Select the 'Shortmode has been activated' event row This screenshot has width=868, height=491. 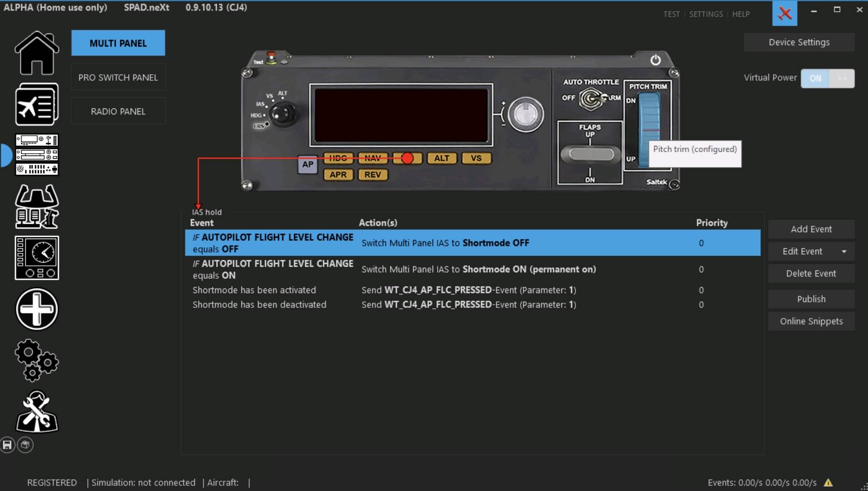[254, 290]
